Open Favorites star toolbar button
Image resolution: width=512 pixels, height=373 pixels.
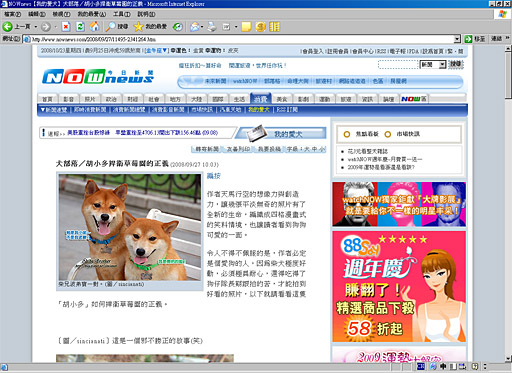pos(150,27)
